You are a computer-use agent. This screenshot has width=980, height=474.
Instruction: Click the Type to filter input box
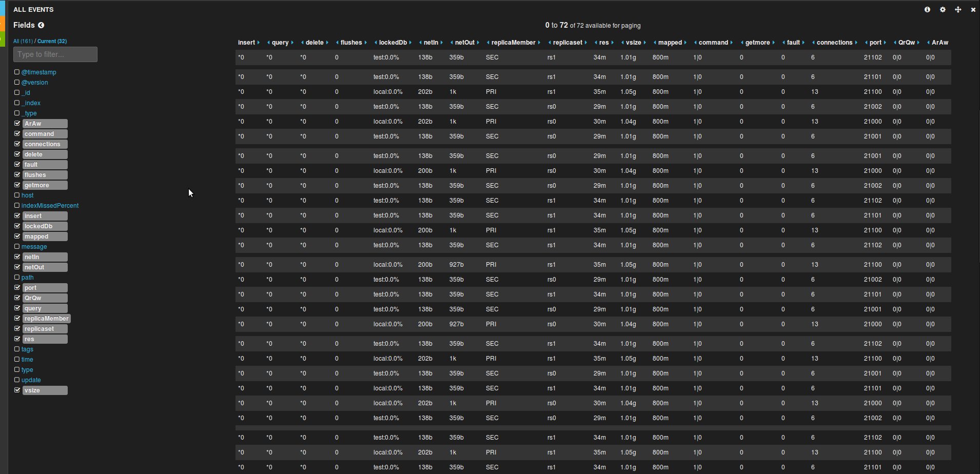tap(55, 54)
